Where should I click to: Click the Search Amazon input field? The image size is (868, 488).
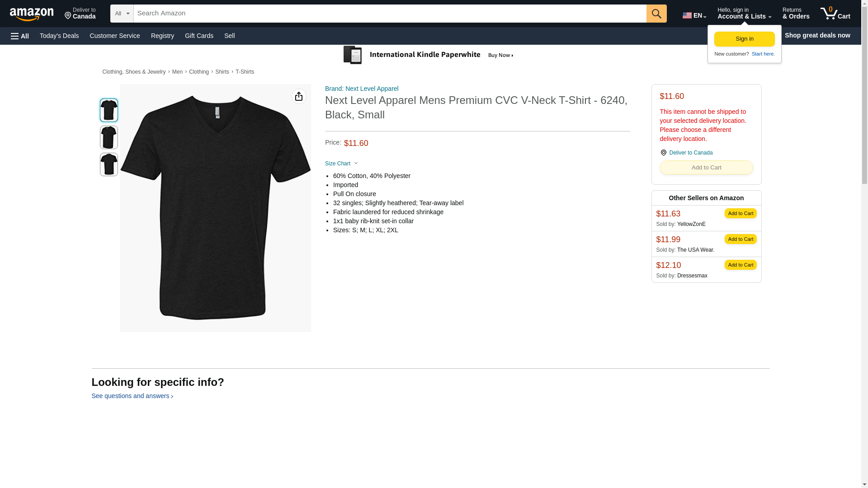[x=390, y=14]
